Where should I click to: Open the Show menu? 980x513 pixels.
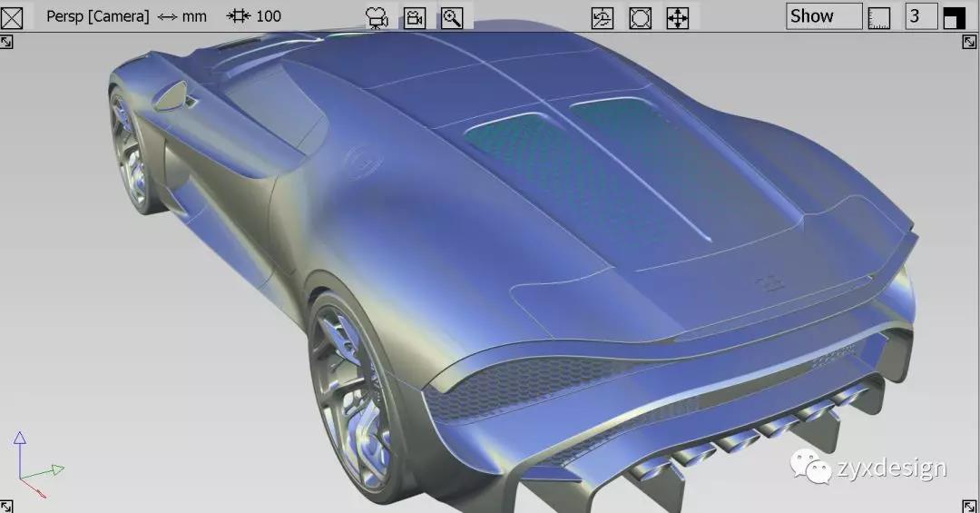[x=824, y=16]
